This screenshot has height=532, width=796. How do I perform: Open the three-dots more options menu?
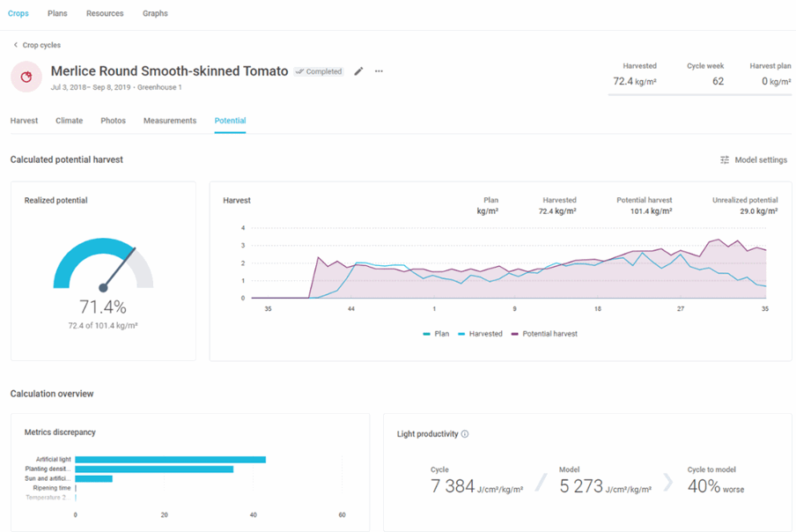point(379,71)
